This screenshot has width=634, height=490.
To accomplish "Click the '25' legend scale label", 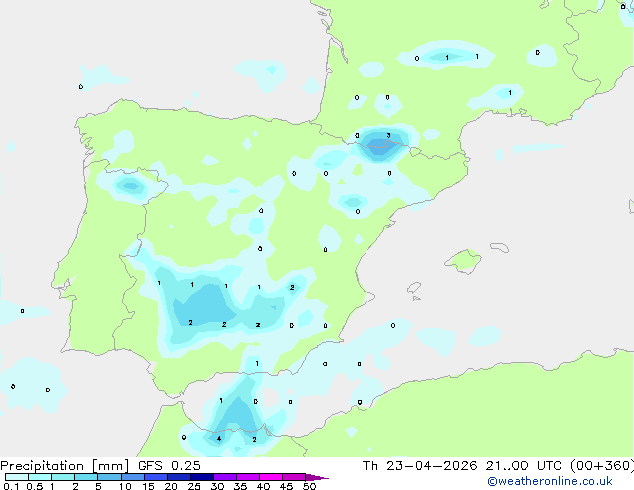I will tap(194, 486).
